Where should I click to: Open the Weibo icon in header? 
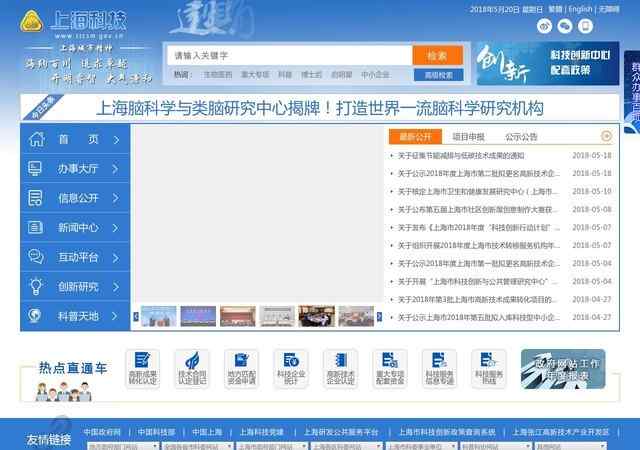(544, 26)
